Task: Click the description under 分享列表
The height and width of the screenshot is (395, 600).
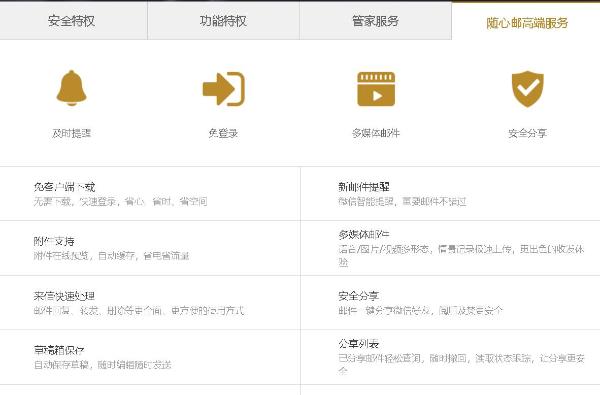Action: tap(461, 364)
